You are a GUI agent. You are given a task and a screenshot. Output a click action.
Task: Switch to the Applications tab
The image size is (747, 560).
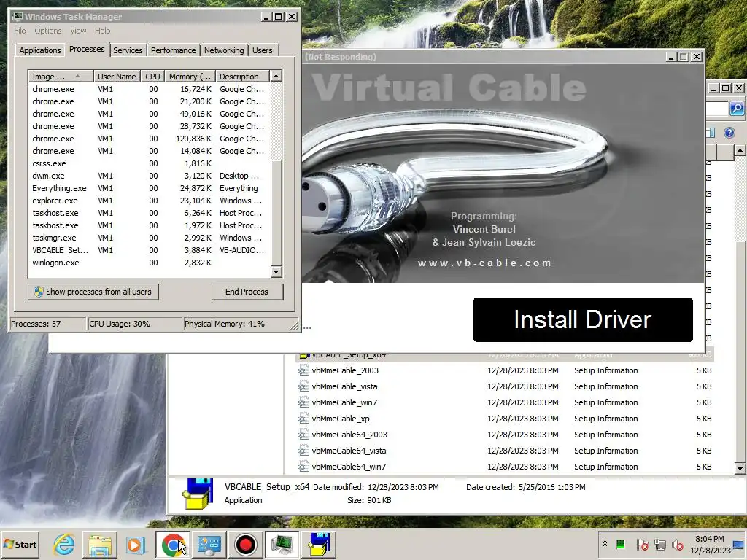click(40, 50)
